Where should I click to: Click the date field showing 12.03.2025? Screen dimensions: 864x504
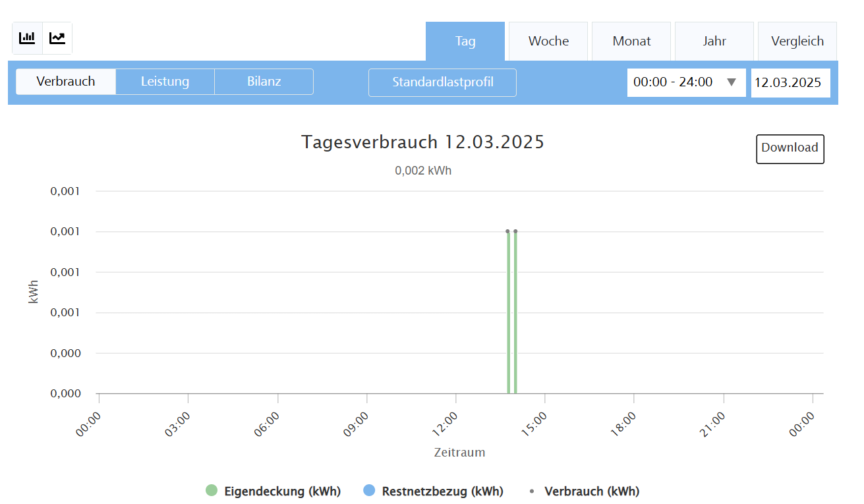[x=790, y=82]
